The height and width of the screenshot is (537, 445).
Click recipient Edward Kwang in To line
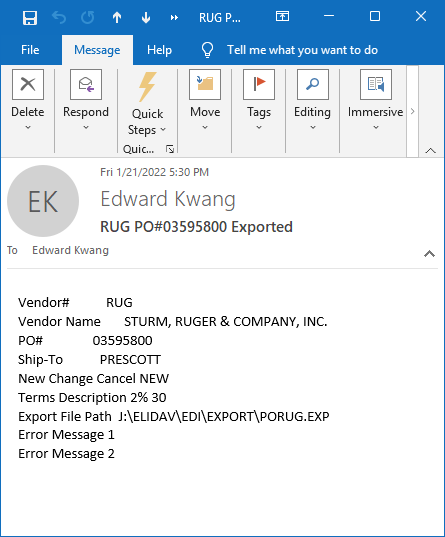click(x=70, y=250)
